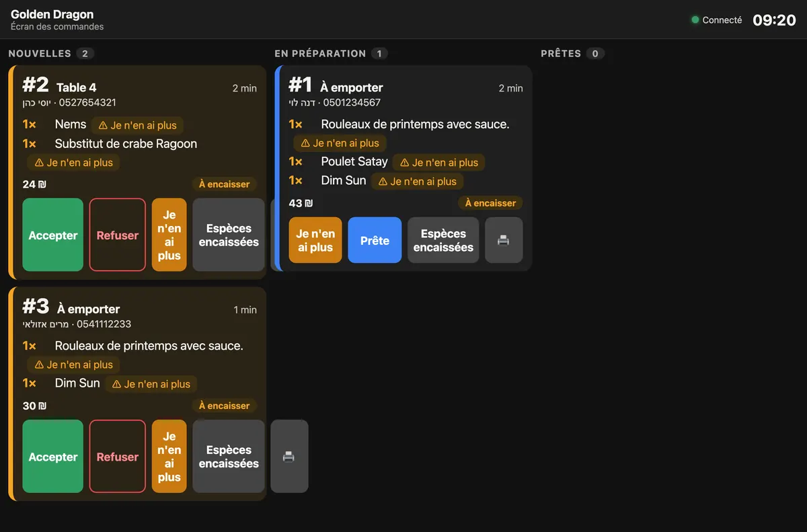This screenshot has height=532, width=807.
Task: Click the Prêtes count badge showing 0
Action: point(595,54)
